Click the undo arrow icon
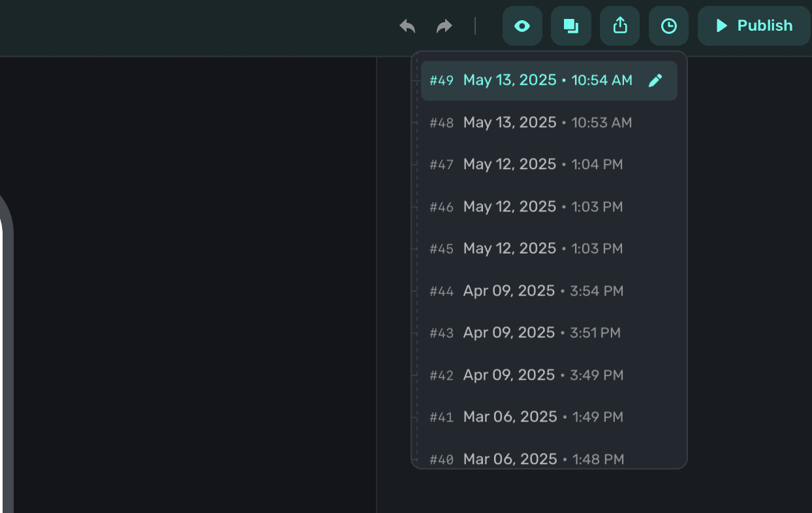The width and height of the screenshot is (812, 513). [x=407, y=26]
